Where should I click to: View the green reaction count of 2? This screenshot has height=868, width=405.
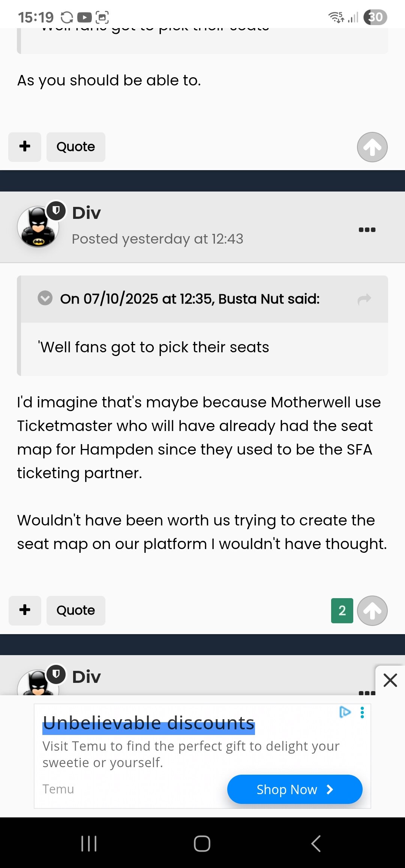(342, 611)
